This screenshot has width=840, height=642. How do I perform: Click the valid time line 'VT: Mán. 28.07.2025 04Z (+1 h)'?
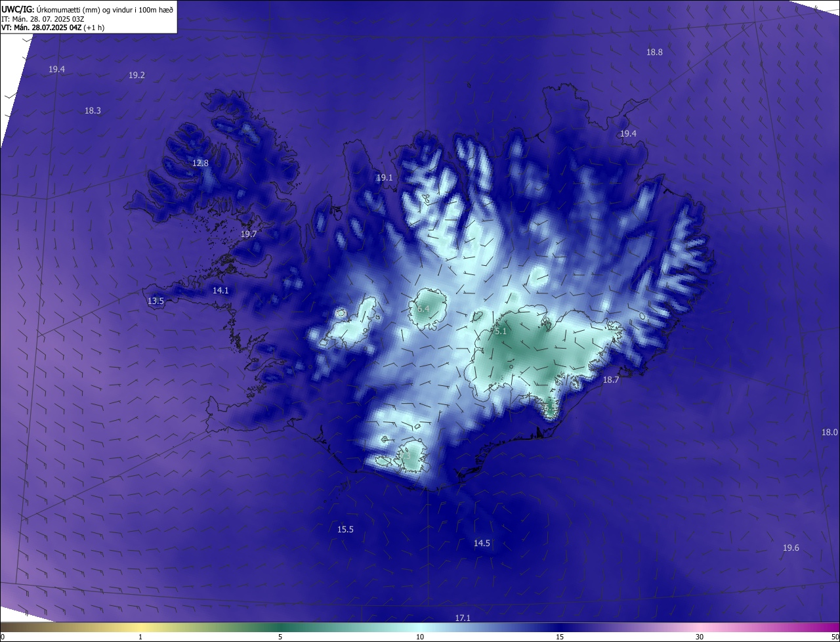pyautogui.click(x=53, y=28)
